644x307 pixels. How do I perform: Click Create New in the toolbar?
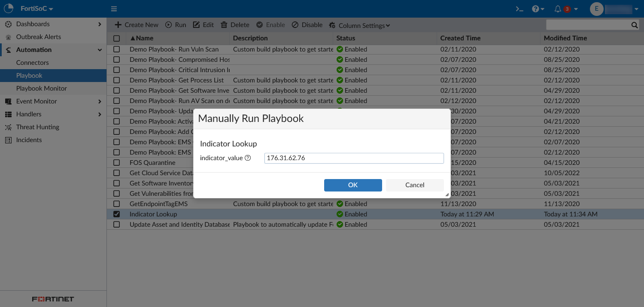[137, 25]
